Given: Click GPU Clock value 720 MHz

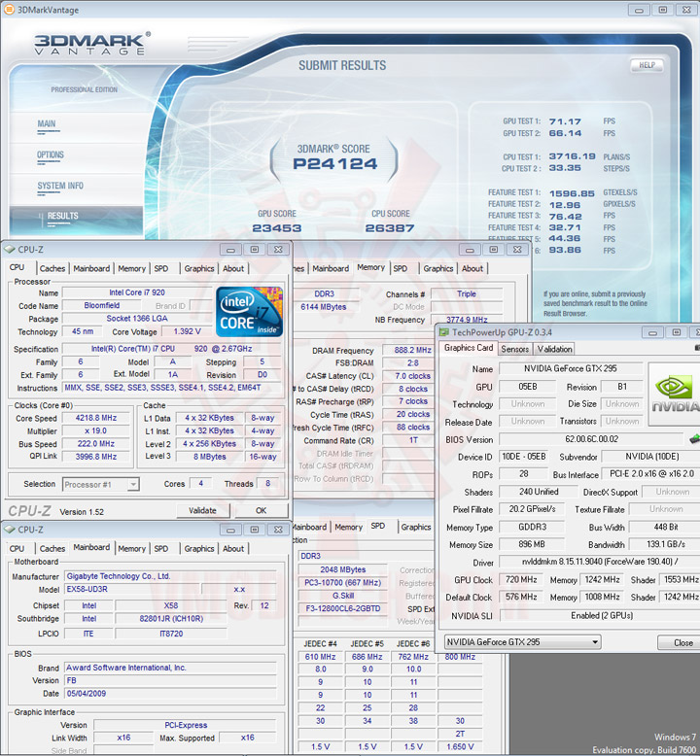Looking at the screenshot, I should (x=521, y=579).
